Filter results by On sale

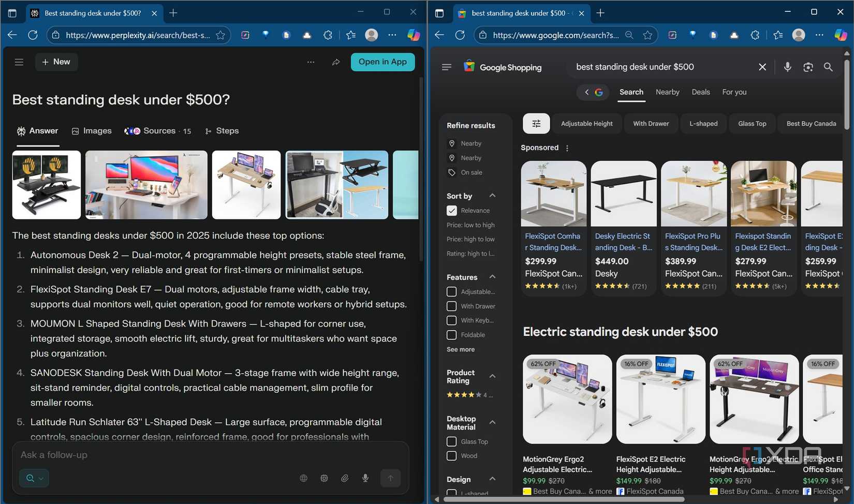tap(465, 172)
